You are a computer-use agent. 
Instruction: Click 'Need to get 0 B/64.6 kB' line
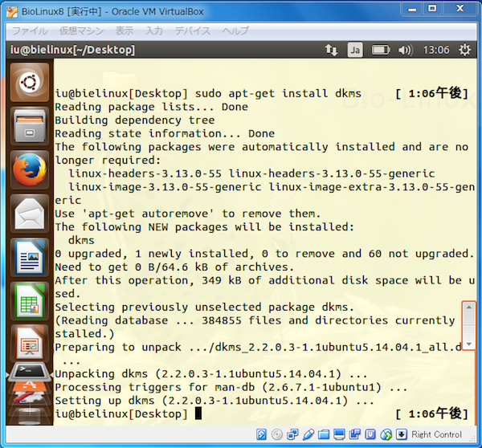click(x=174, y=267)
